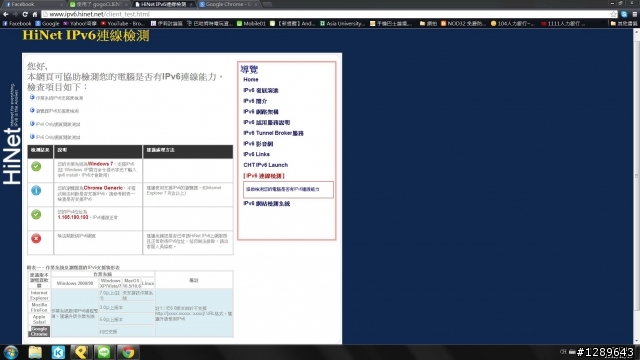Open IPv6 Links in navigation
Viewport: 640px width, 360px height.
[x=256, y=154]
